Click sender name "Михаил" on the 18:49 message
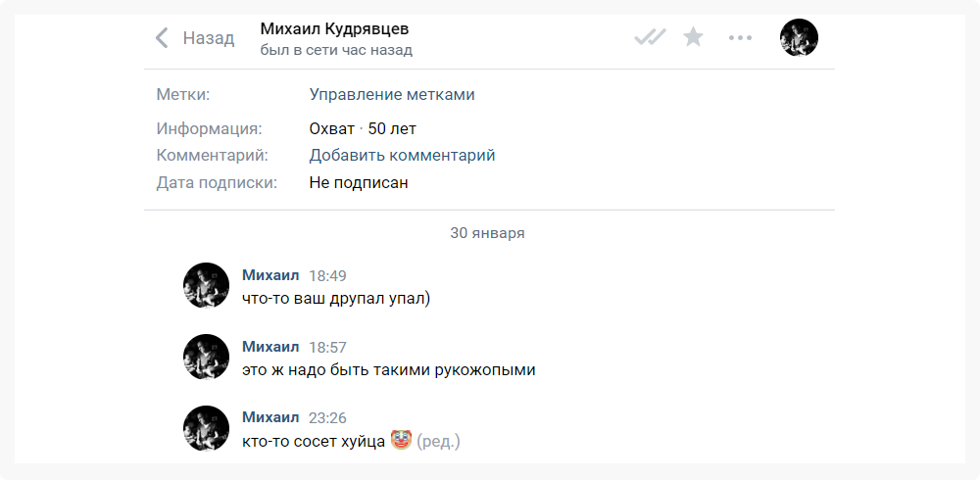Screen dimensions: 980x480 click(x=270, y=275)
